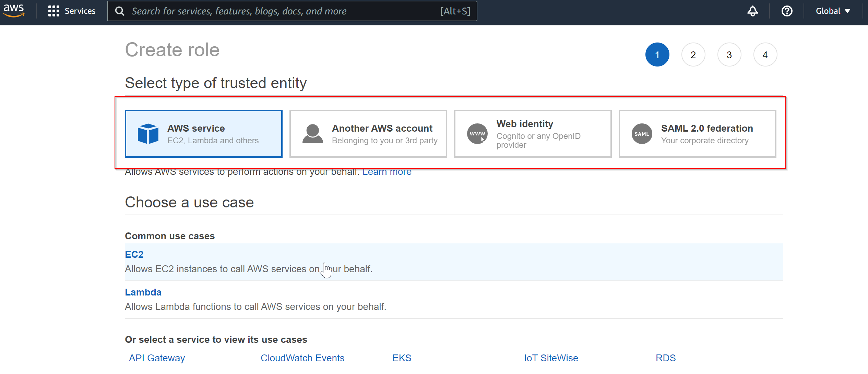Choose the EC2 use case

pyautogui.click(x=454, y=262)
